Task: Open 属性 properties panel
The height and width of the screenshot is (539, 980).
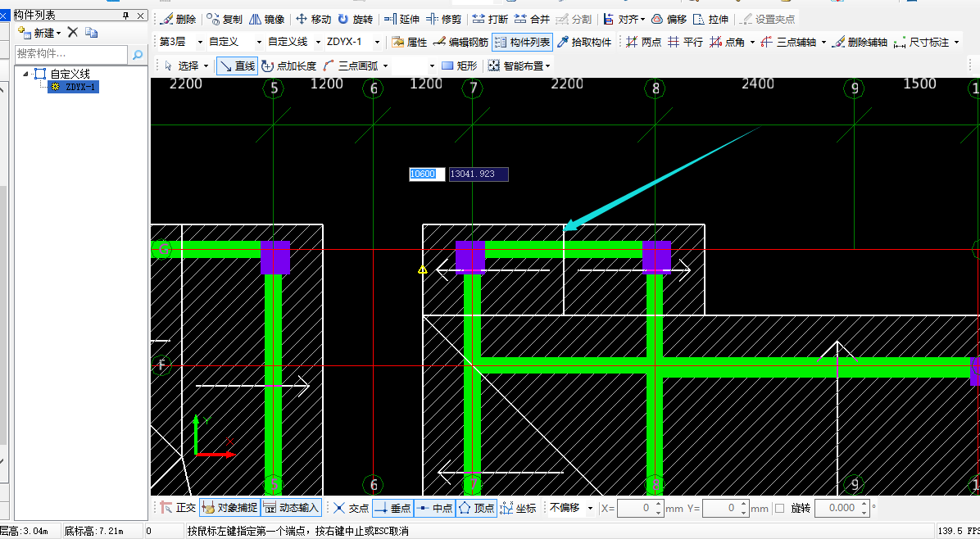Action: pos(410,42)
